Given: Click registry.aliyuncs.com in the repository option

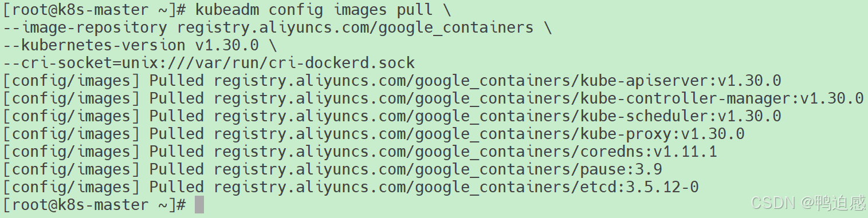Looking at the screenshot, I should point(273,27).
